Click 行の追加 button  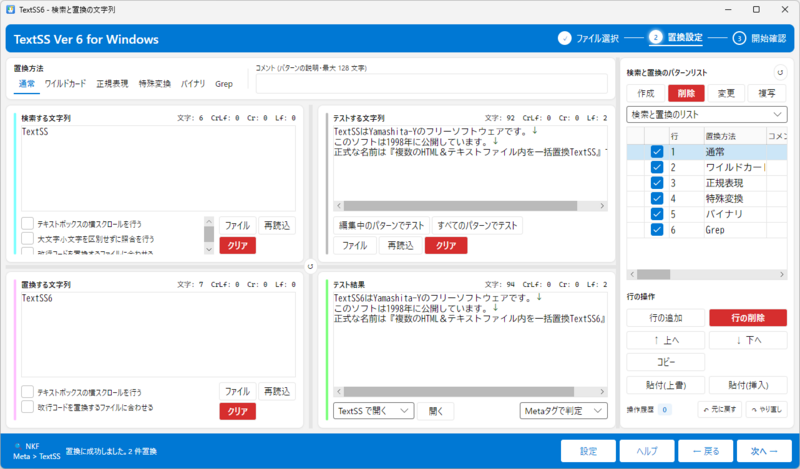click(x=666, y=318)
